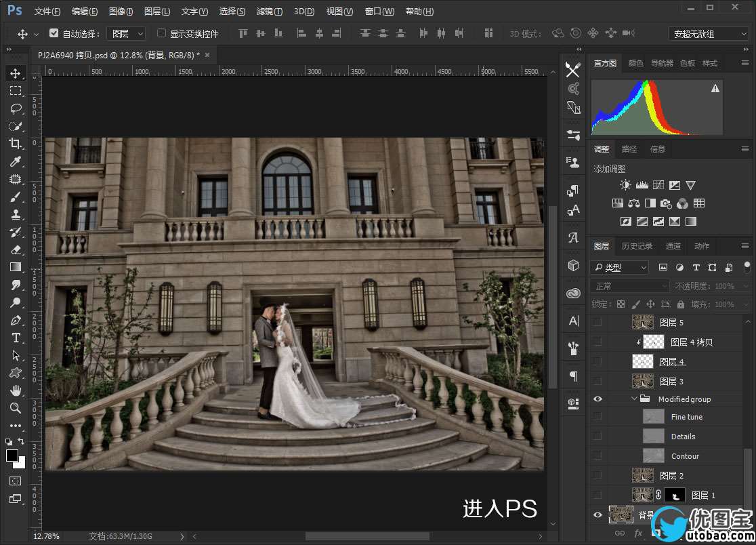Open the 滤镜 menu
The image size is (756, 545).
270,12
